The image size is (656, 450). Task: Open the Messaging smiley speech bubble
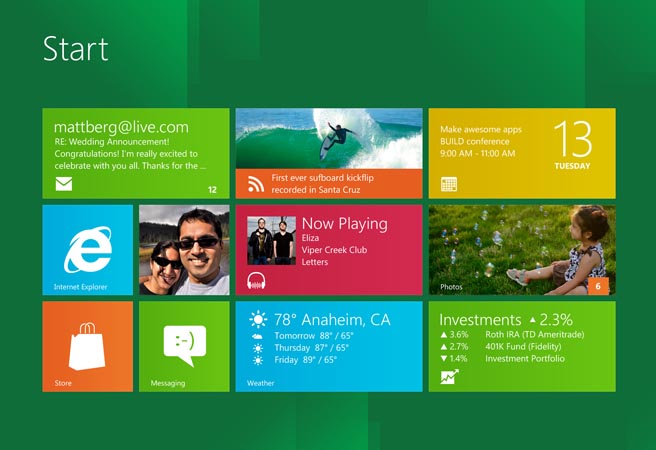coord(184,345)
